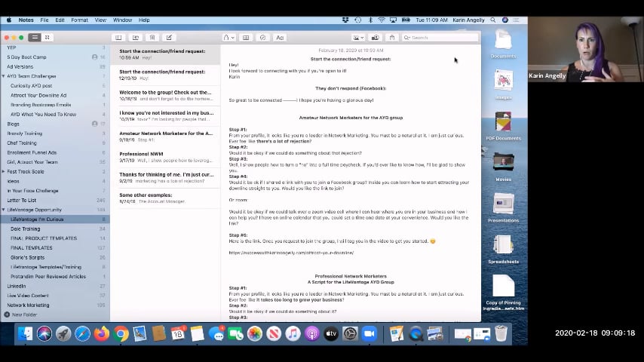Open the attract-your-downline link in the note
This screenshot has width=644, height=362.
point(291,253)
